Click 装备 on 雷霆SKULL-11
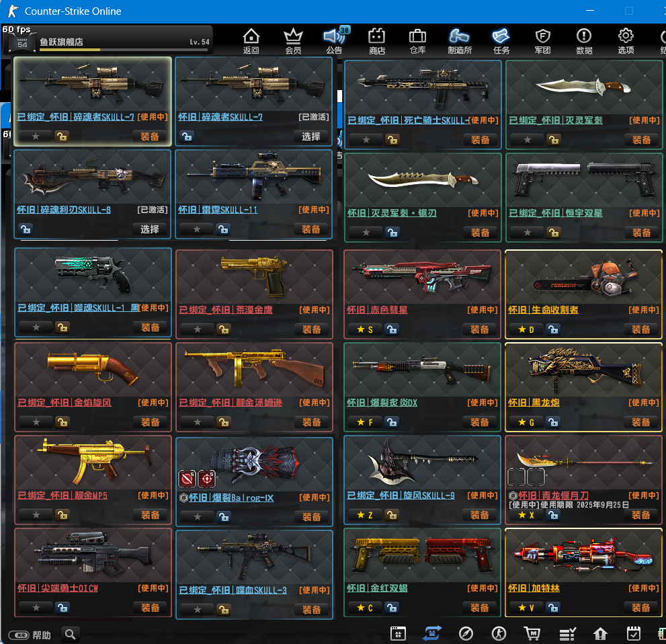666x644 pixels. click(x=311, y=229)
